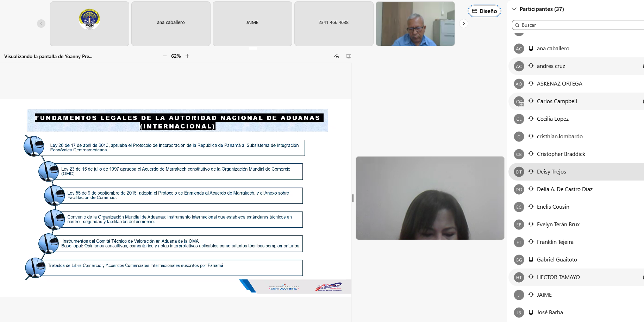The image size is (644, 322).
Task: Collapse the Participantes (37) panel
Action: click(x=514, y=9)
